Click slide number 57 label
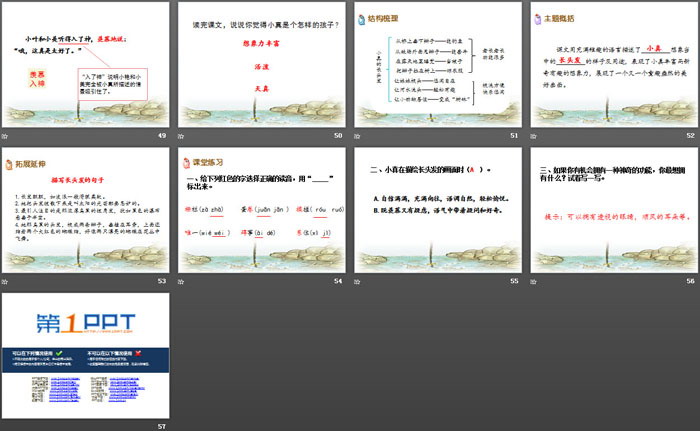Screen dimensions: 700x431 coord(162,427)
